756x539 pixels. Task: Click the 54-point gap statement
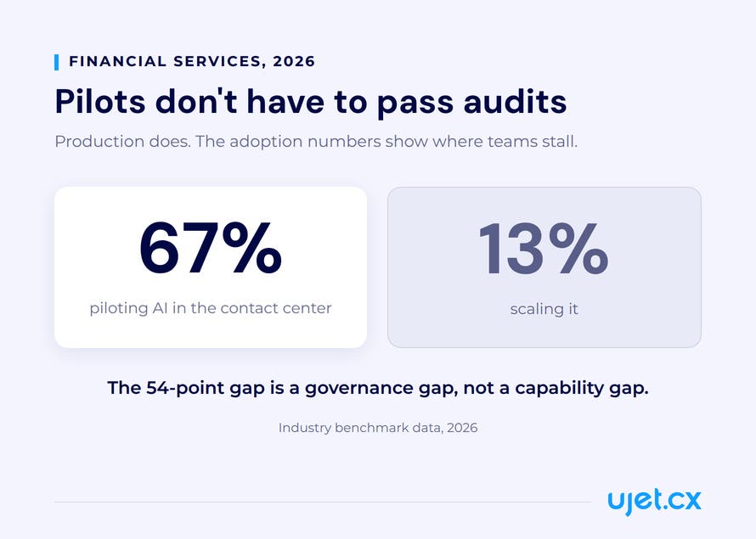(378, 388)
